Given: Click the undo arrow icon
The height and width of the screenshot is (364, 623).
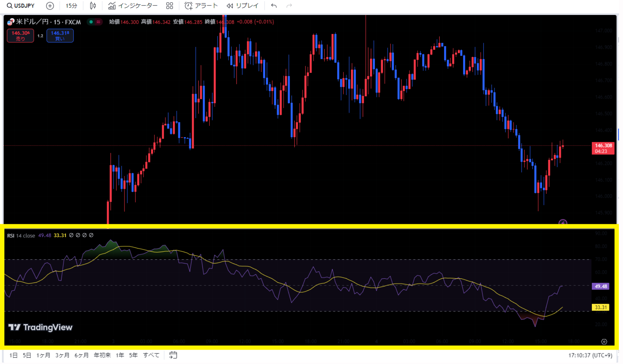Looking at the screenshot, I should tap(274, 6).
